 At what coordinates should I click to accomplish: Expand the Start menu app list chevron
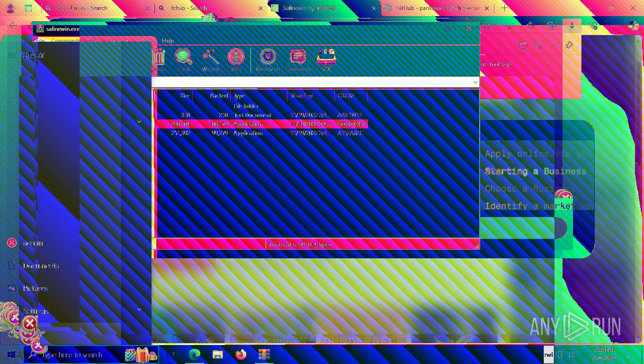click(x=139, y=122)
